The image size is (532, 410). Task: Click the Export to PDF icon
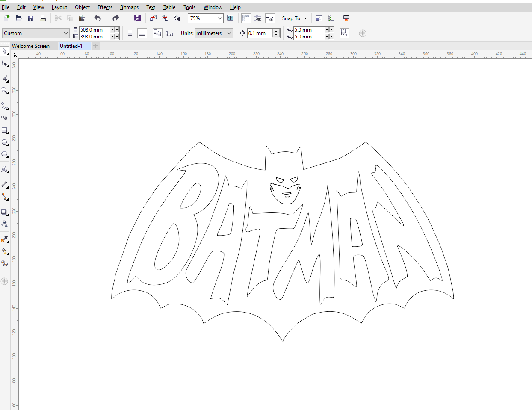coord(177,18)
